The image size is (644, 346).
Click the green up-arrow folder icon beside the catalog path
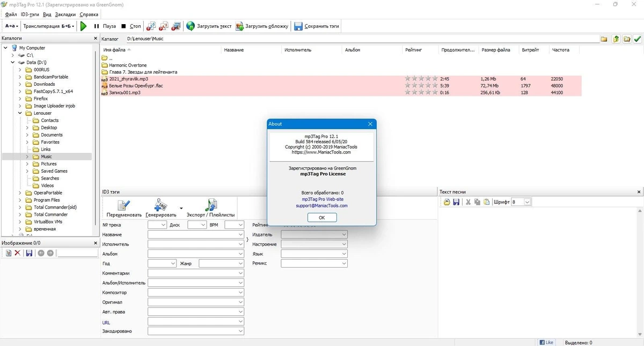(616, 39)
